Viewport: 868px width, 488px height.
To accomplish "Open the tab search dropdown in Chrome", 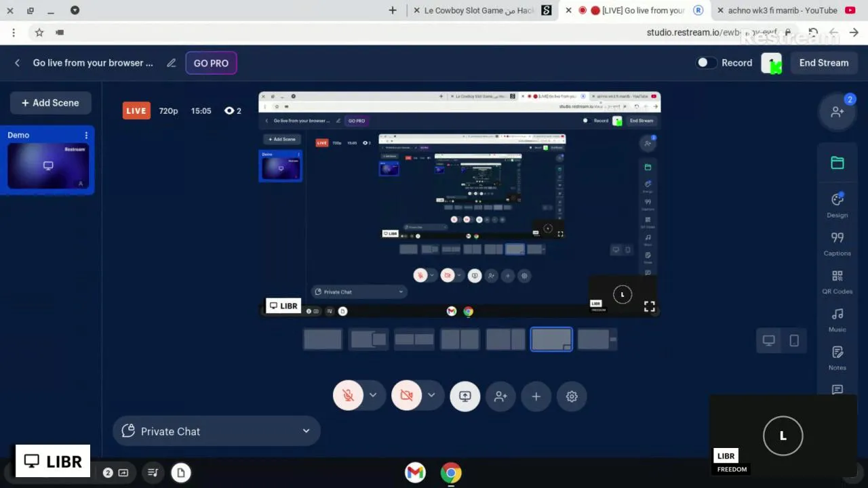I will point(75,10).
